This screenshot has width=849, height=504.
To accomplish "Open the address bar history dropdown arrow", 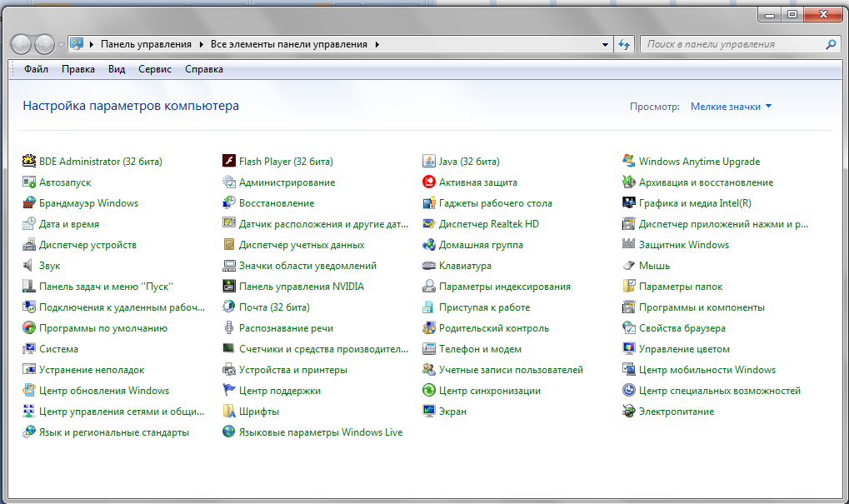I will click(x=606, y=44).
